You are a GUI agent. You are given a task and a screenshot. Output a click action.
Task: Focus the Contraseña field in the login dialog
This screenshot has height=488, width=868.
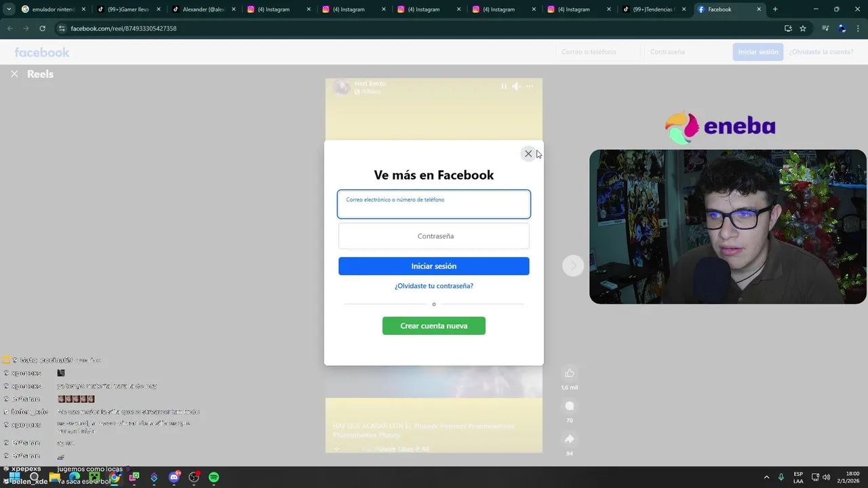coord(434,236)
